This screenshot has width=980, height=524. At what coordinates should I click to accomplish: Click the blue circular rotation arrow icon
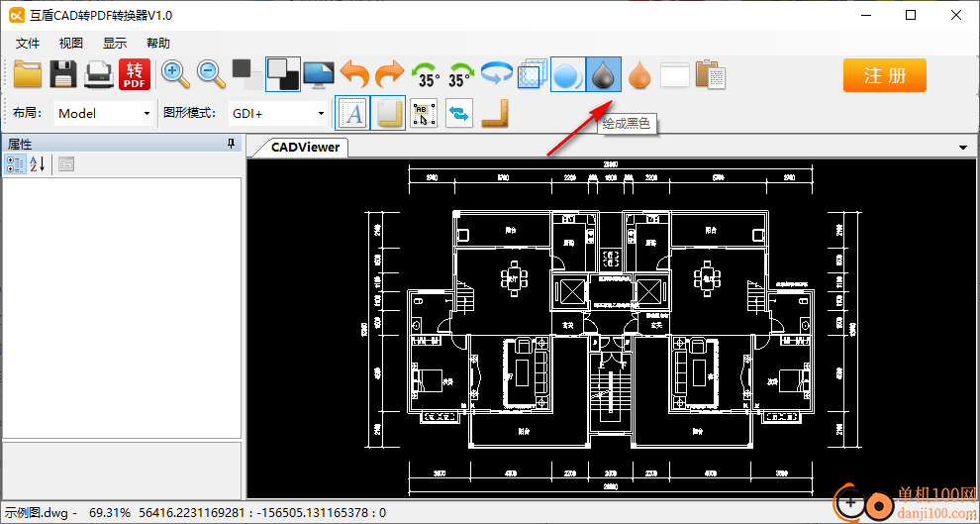pos(497,74)
